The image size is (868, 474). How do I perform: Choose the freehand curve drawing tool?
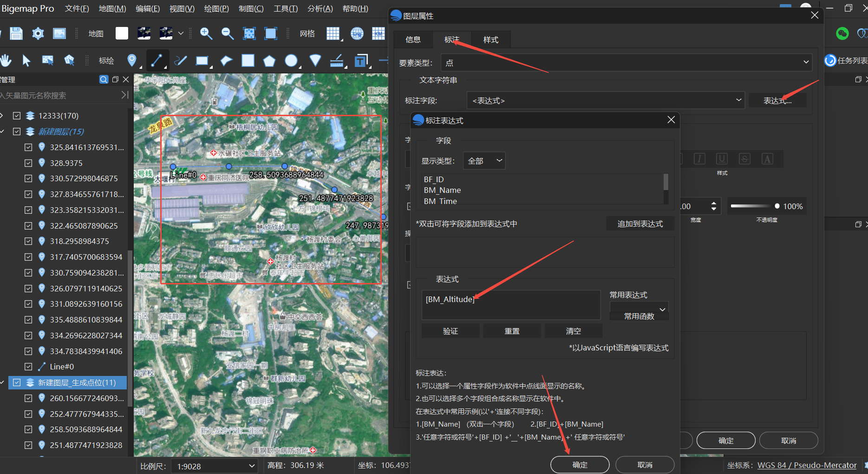pyautogui.click(x=180, y=60)
